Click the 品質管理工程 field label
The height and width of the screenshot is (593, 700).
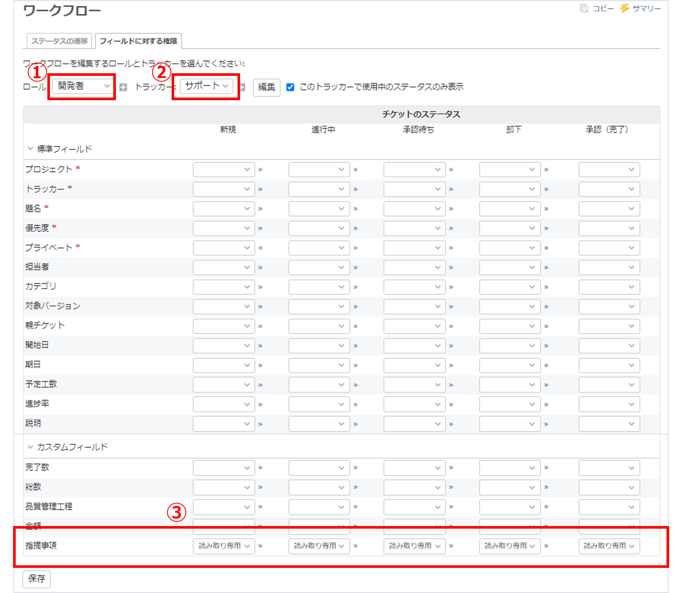[49, 506]
